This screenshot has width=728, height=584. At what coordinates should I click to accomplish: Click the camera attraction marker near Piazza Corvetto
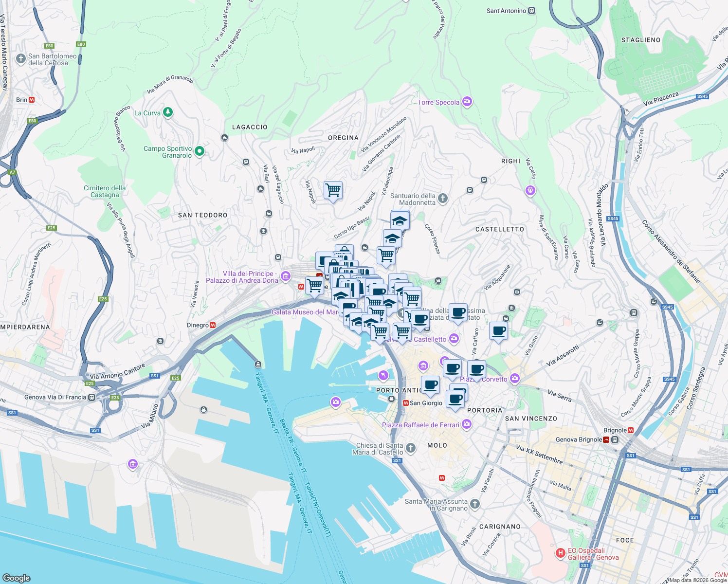[514, 378]
